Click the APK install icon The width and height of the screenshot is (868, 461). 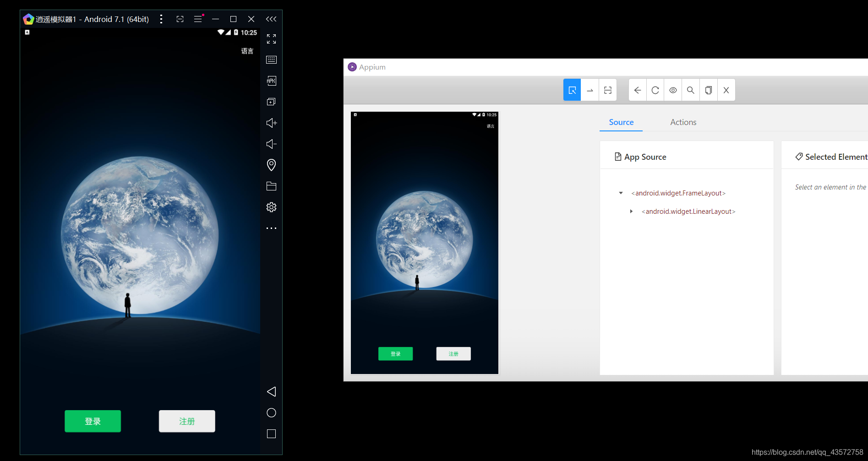pyautogui.click(x=271, y=81)
